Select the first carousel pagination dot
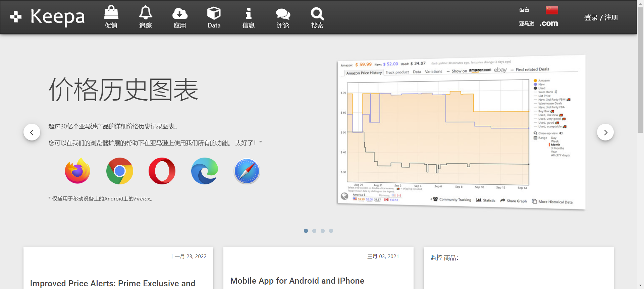644x289 pixels. click(x=306, y=231)
